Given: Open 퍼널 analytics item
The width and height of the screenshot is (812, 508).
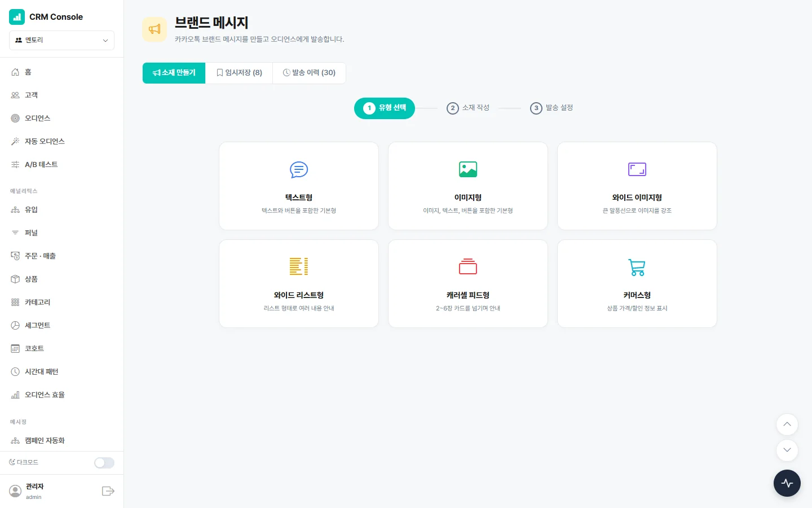Looking at the screenshot, I should (x=62, y=233).
